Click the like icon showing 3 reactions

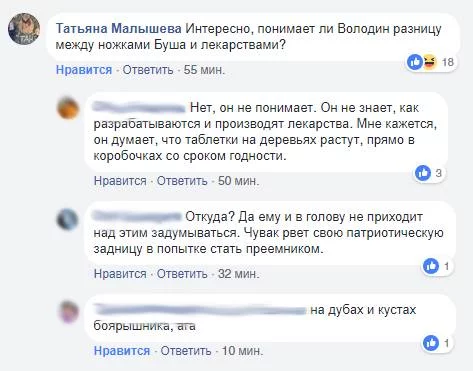[423, 173]
